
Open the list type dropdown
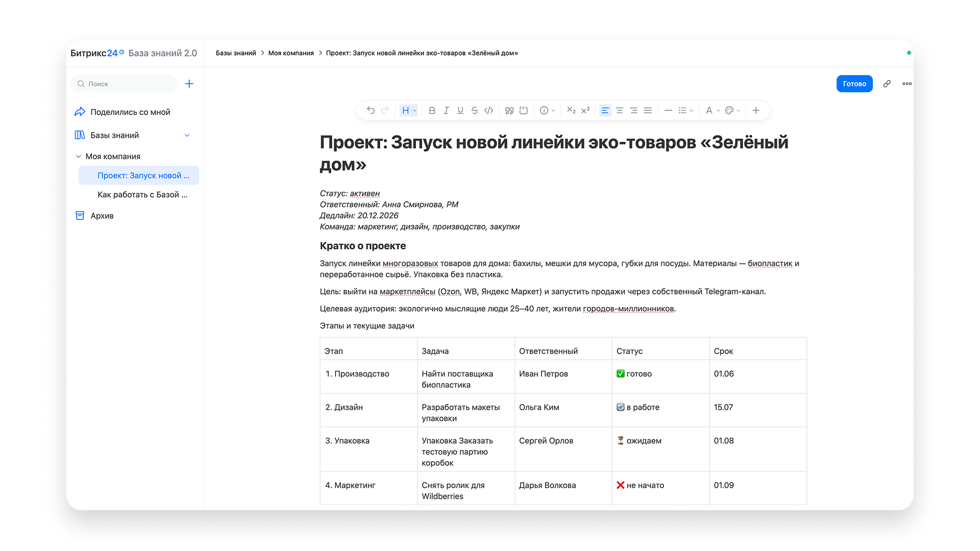tap(685, 110)
